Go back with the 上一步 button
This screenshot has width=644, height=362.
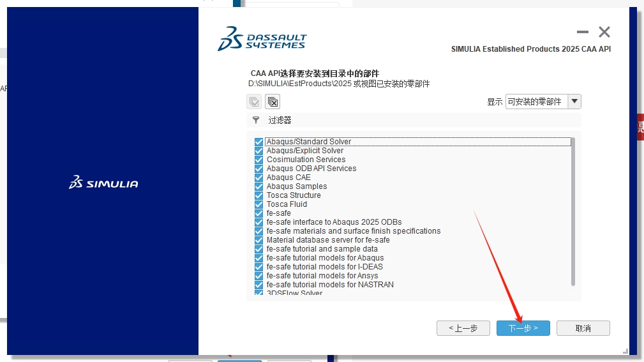[x=463, y=328]
